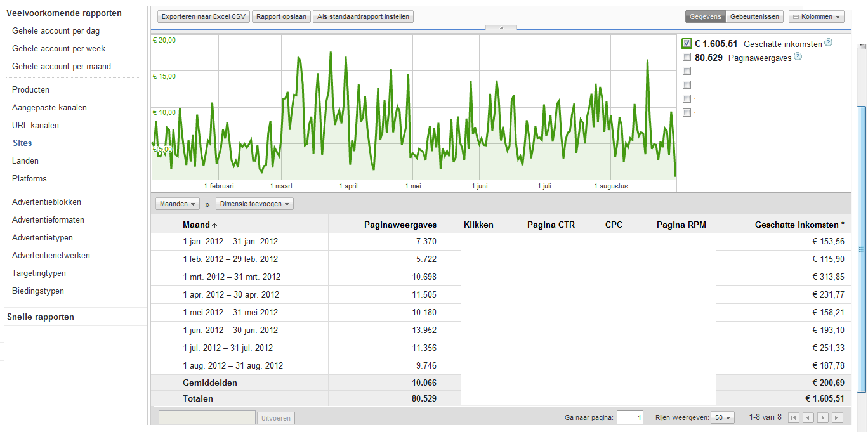The height and width of the screenshot is (432, 868).
Task: Click the Totalen row label
Action: (198, 399)
